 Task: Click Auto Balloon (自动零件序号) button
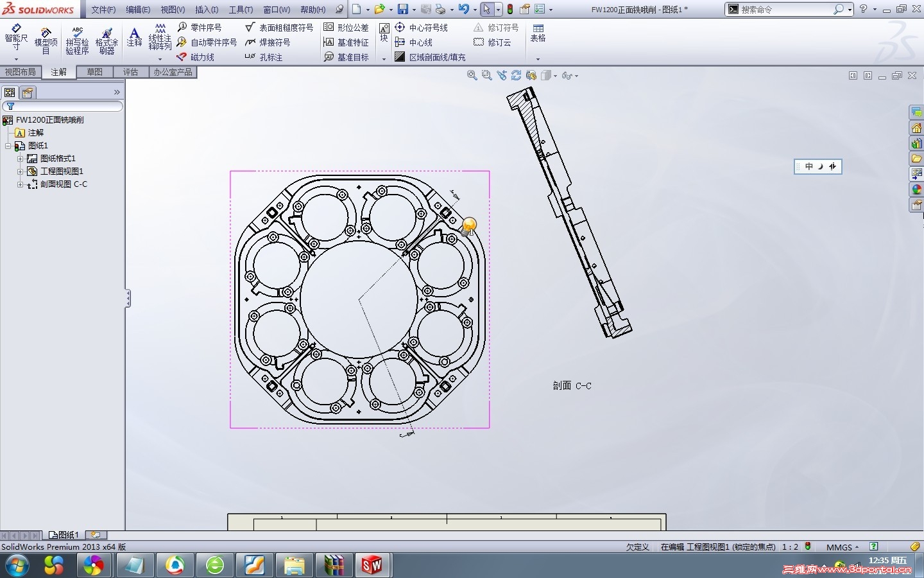click(207, 42)
